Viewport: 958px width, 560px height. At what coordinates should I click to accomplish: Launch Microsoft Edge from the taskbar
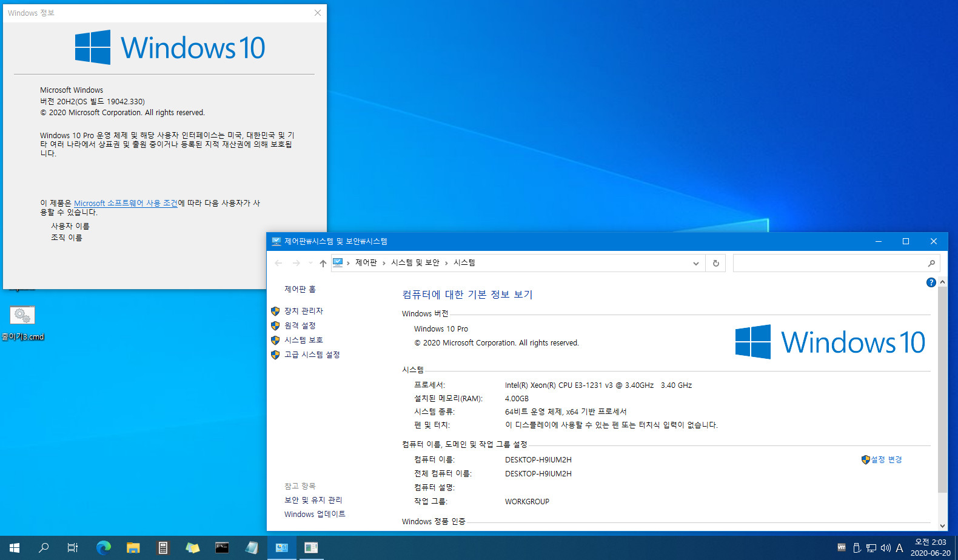coord(104,548)
